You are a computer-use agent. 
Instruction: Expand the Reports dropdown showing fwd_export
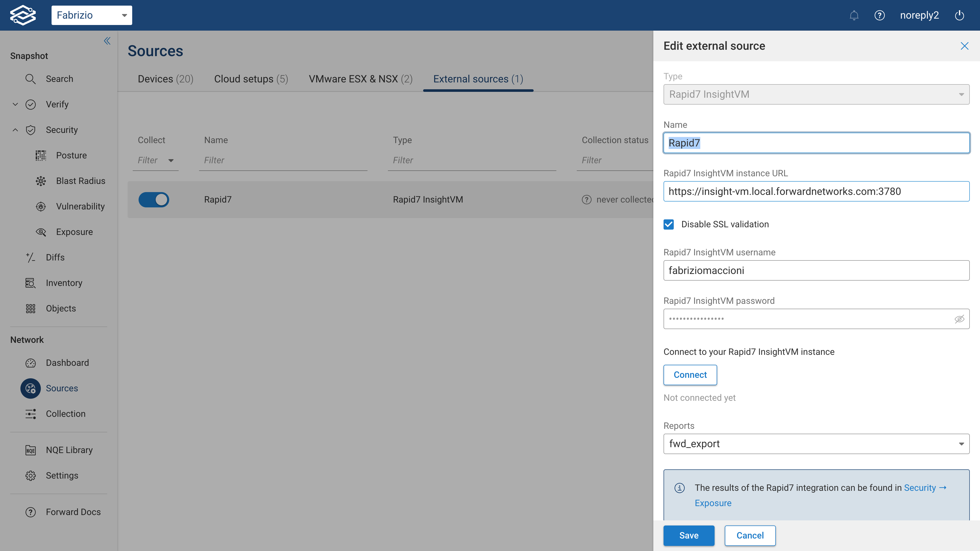(962, 444)
